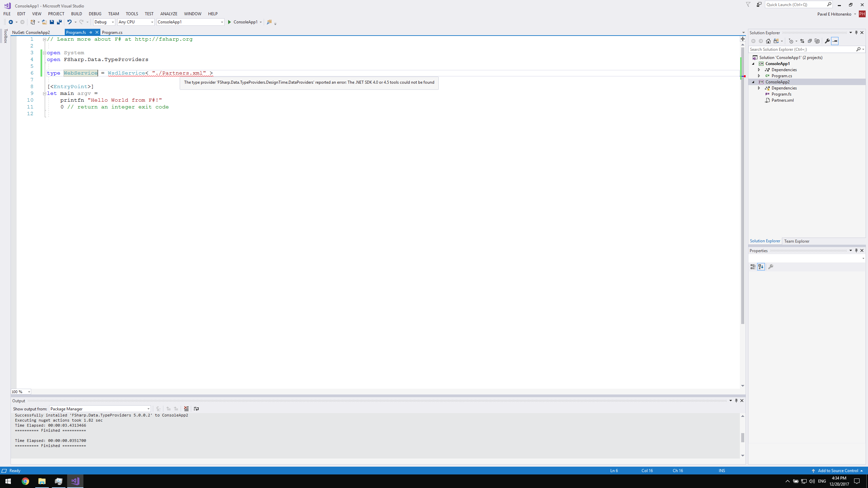This screenshot has width=868, height=488.
Task: Select the Save All icon in the toolbar
Action: [x=59, y=22]
